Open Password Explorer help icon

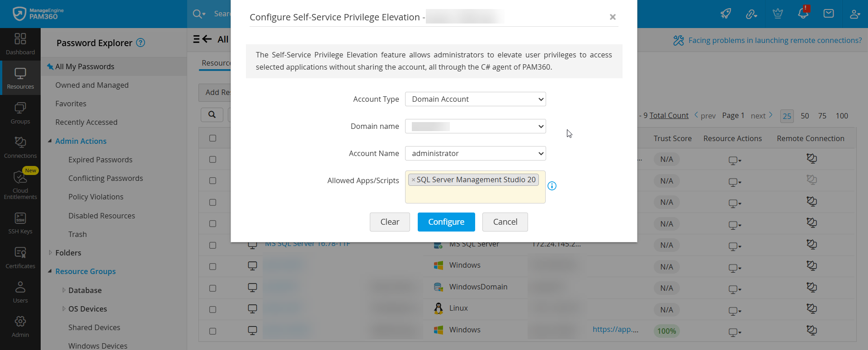[x=141, y=43]
